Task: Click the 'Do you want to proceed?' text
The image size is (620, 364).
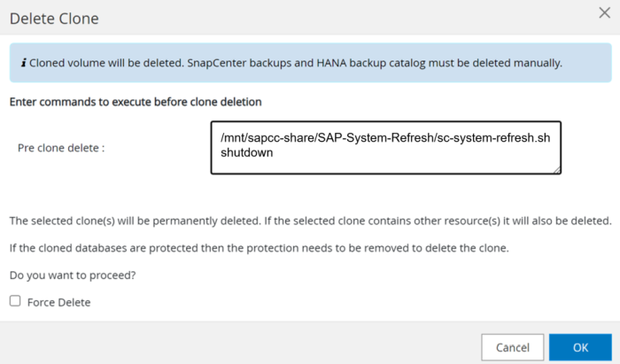Action: (x=72, y=275)
